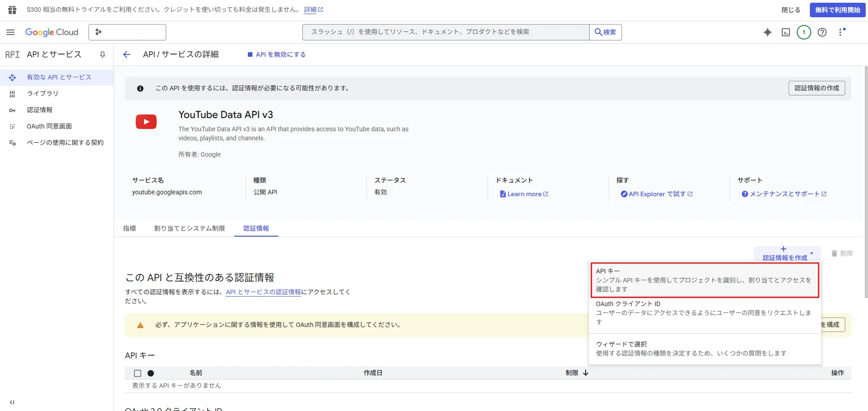Viewport: 868px width, 411px height.
Task: Open API Explorer で試す link
Action: coord(656,194)
